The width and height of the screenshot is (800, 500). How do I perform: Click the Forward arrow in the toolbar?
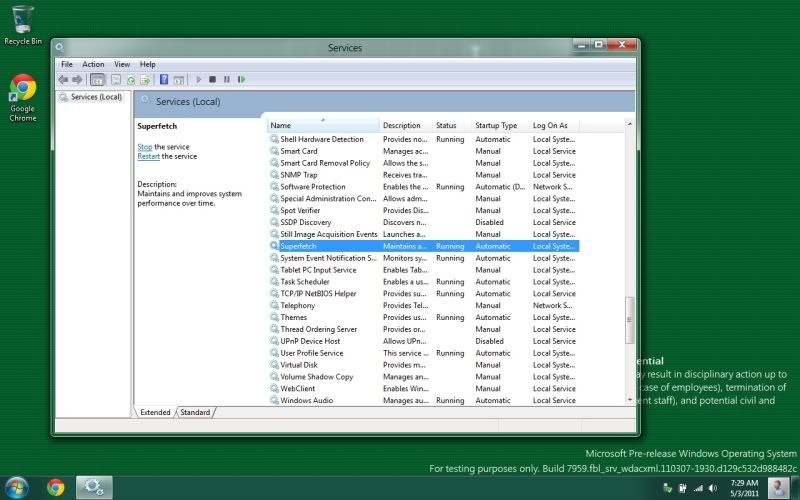pyautogui.click(x=77, y=80)
